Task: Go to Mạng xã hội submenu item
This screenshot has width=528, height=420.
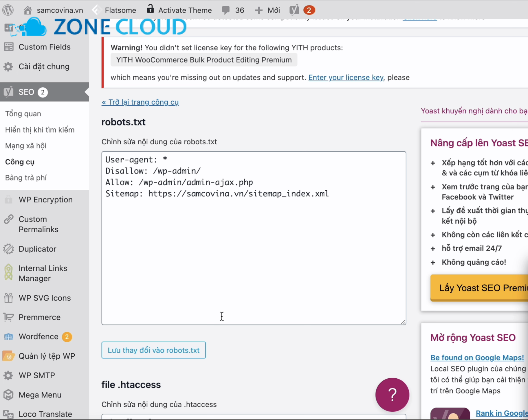Action: point(26,146)
